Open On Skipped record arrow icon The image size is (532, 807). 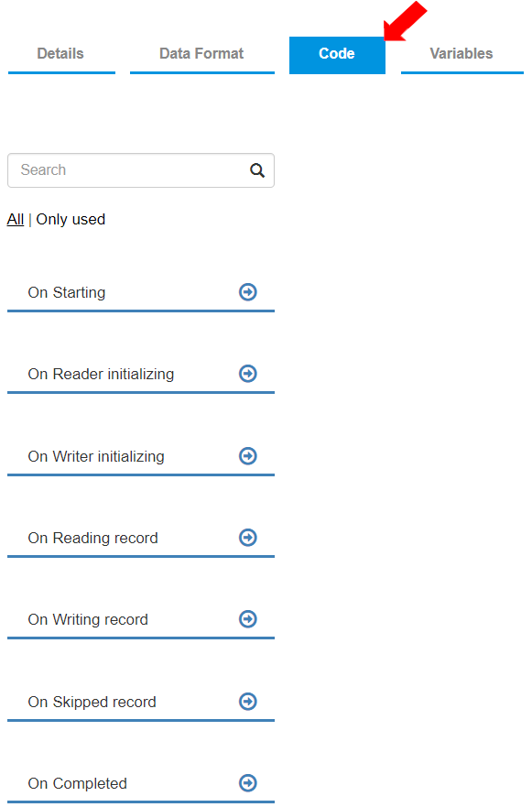click(247, 701)
